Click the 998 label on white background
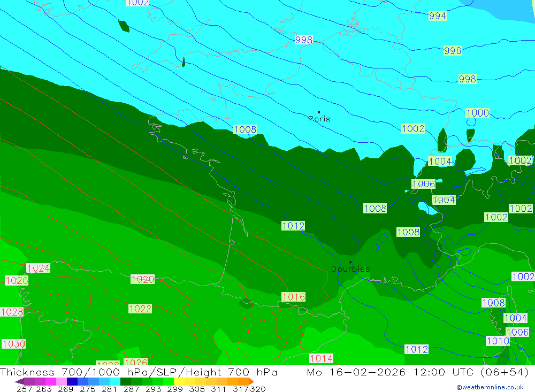The width and height of the screenshot is (535, 392). pos(304,40)
